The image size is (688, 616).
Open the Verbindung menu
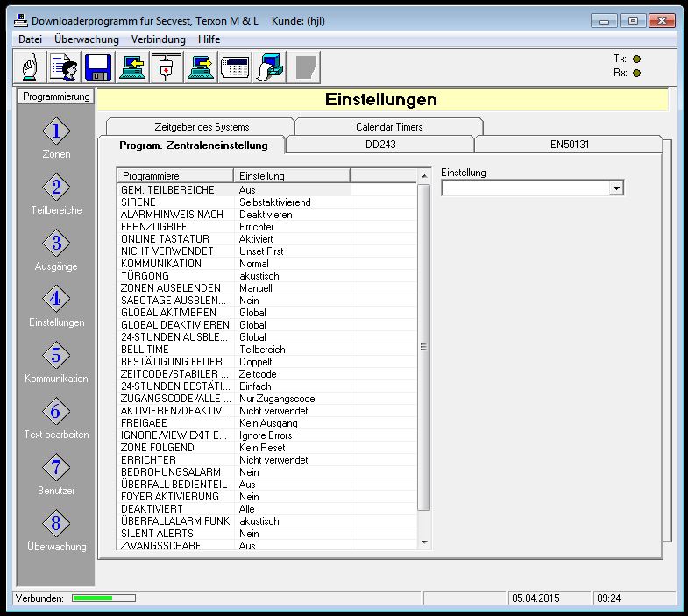coord(159,39)
